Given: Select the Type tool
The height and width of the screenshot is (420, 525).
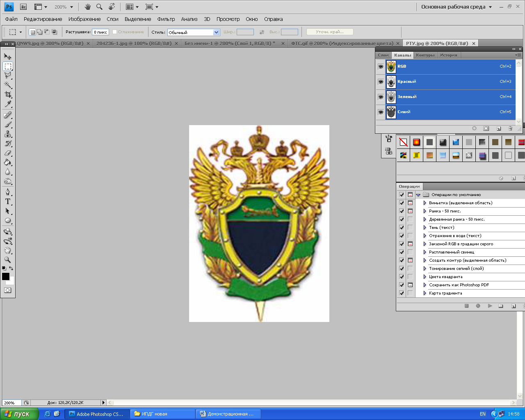Looking at the screenshot, I should pyautogui.click(x=8, y=201).
